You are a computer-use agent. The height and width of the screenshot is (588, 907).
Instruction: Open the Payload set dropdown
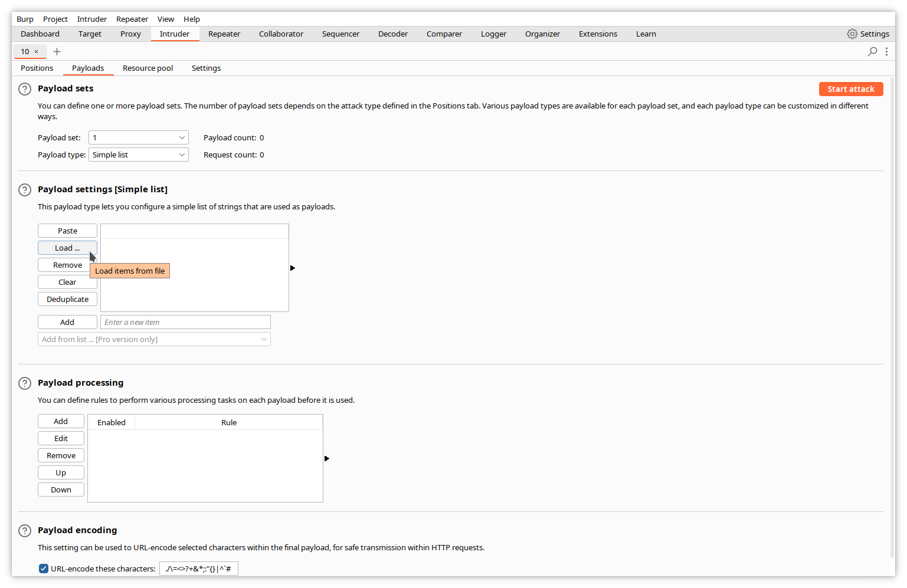(139, 138)
